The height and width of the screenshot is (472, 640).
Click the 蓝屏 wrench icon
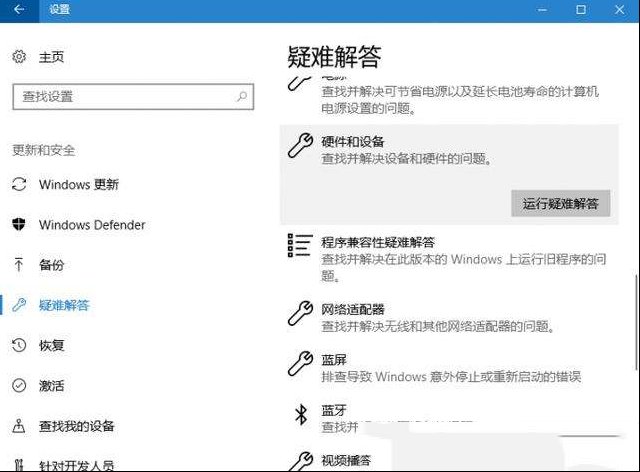pos(300,363)
